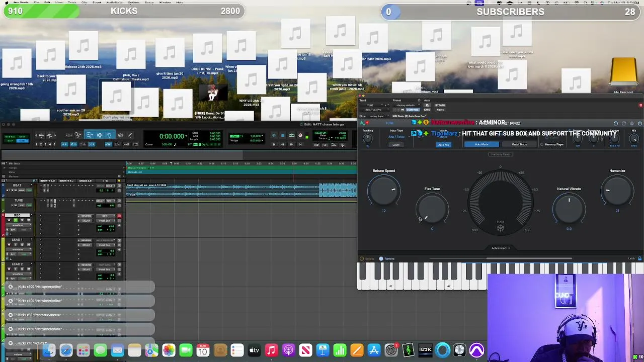Open the Input Type Alto/Tenor dropdown
Screen dimensions: 644x362
[x=397, y=137]
